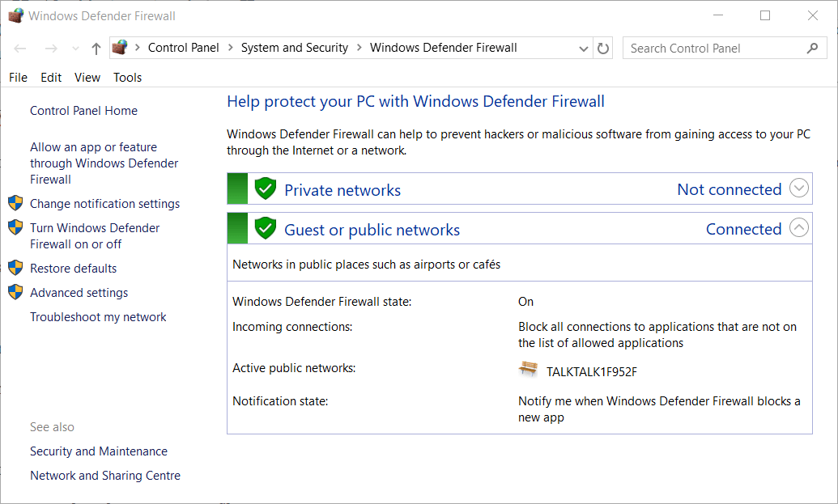Open Turn Windows Defender Firewall on or off
This screenshot has width=838, height=504.
95,235
